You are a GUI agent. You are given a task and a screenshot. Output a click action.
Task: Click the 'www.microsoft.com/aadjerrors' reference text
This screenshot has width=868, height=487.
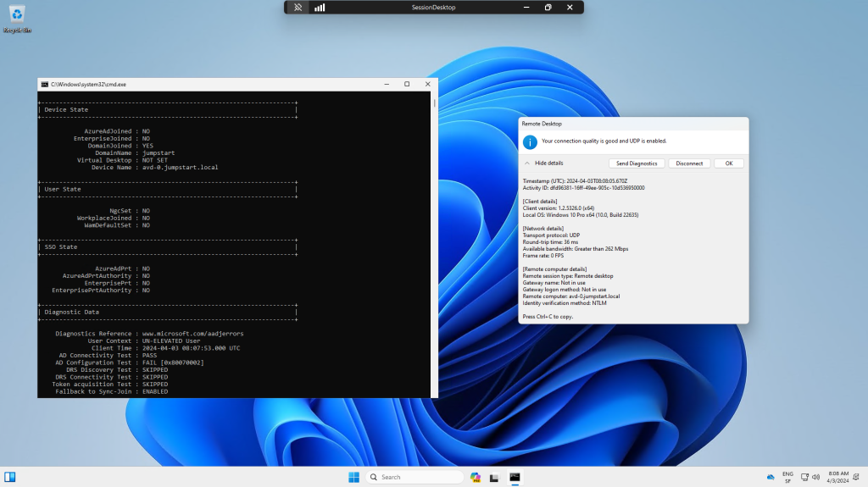click(x=192, y=334)
